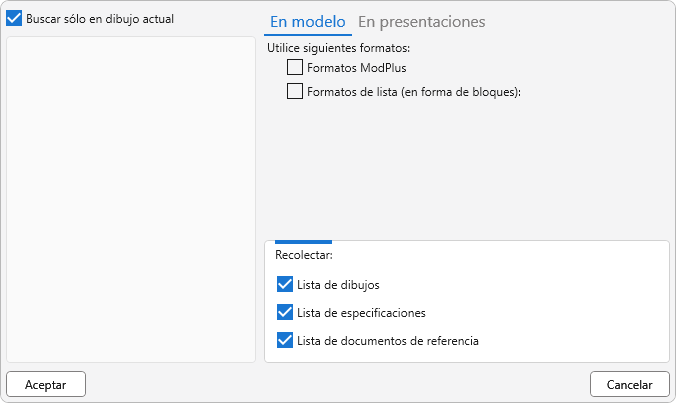Uncheck the 'Buscar sólo en dibujo actual' checkbox

(15, 19)
